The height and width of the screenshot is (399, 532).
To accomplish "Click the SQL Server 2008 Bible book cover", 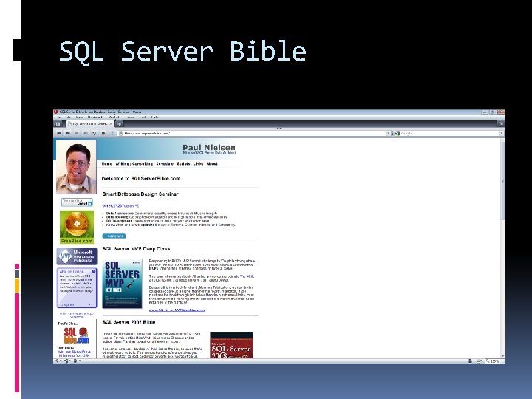I will 231,345.
